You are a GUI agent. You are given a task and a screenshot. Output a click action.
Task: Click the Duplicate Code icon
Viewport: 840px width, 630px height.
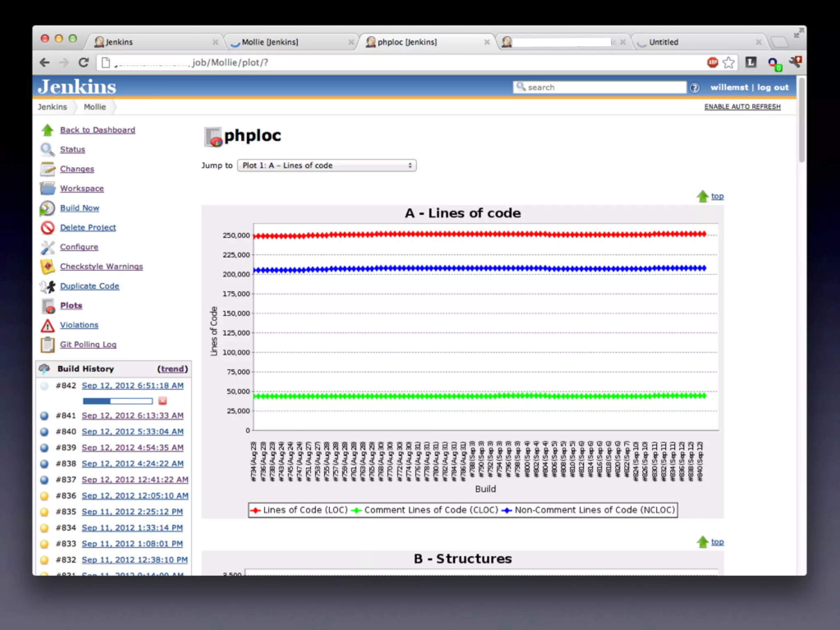click(48, 286)
